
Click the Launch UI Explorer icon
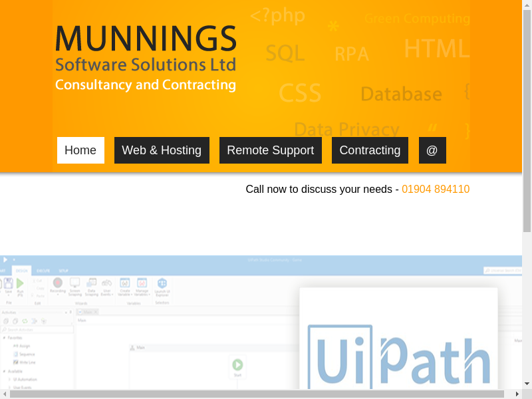[162, 283]
